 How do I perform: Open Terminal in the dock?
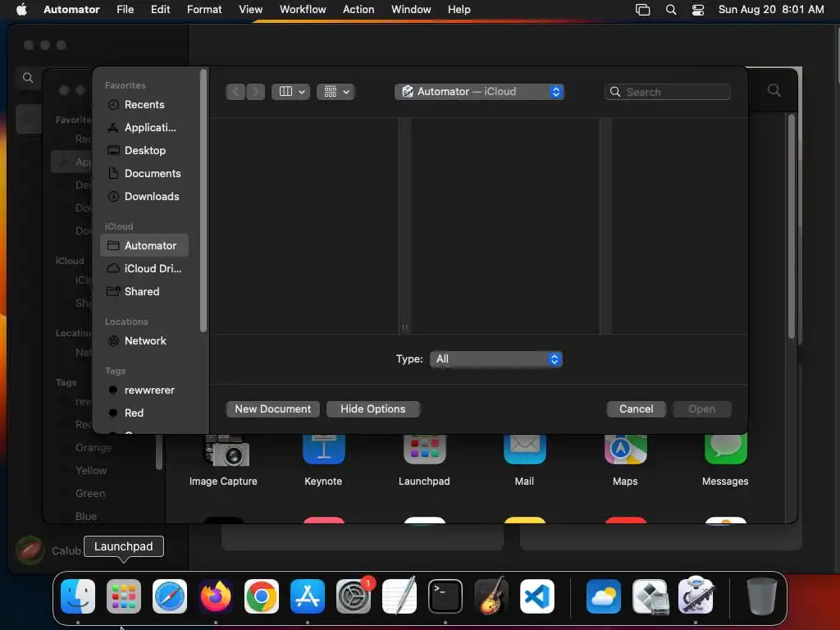tap(445, 596)
